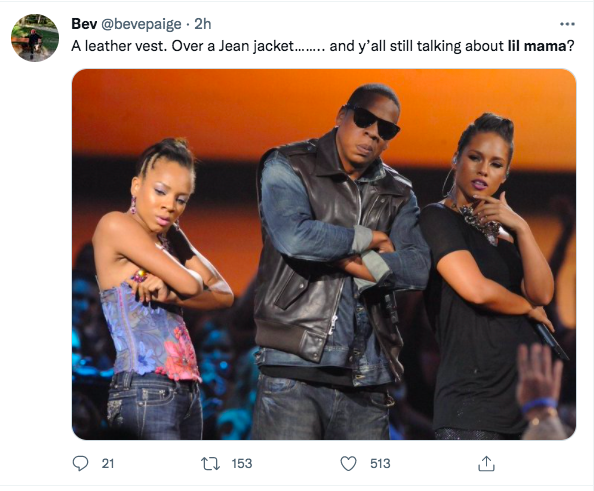Viewport: 594px width, 491px height.
Task: Open Bev's round profile avatar
Action: click(35, 38)
